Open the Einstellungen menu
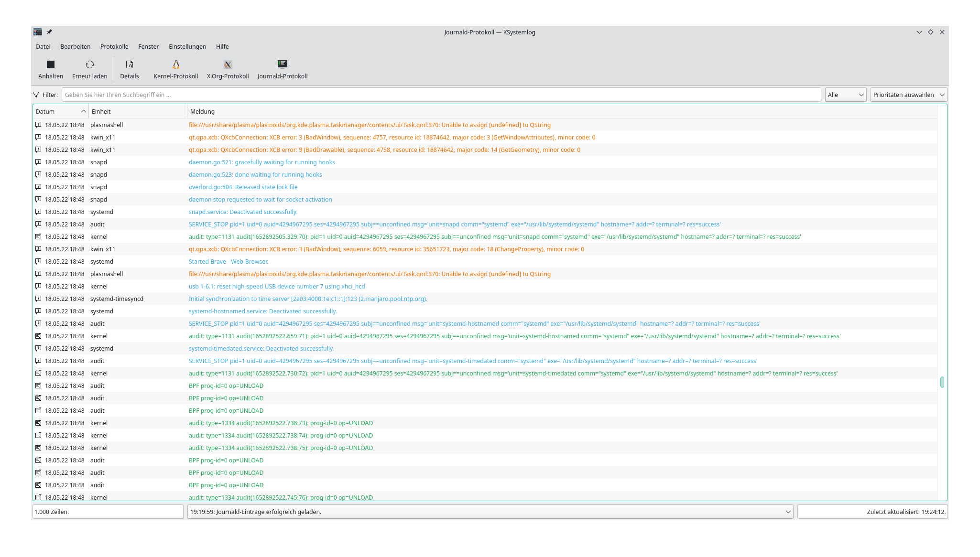Image resolution: width=980 pixels, height=557 pixels. 187,46
